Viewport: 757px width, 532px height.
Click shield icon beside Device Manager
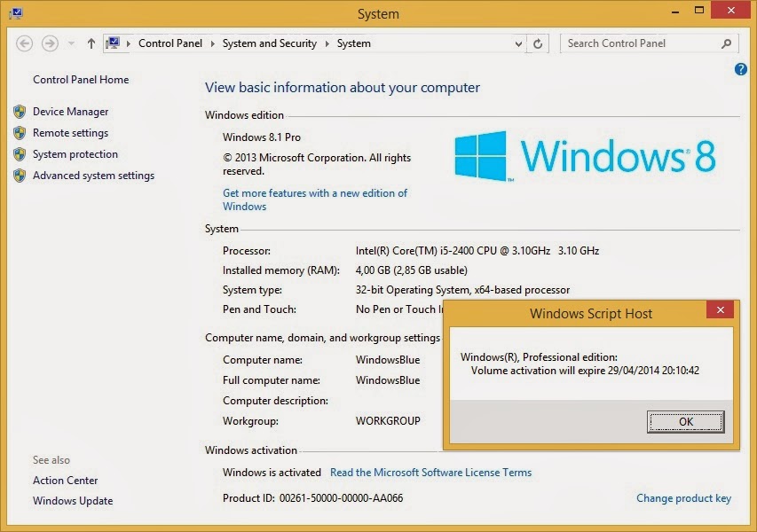[20, 112]
